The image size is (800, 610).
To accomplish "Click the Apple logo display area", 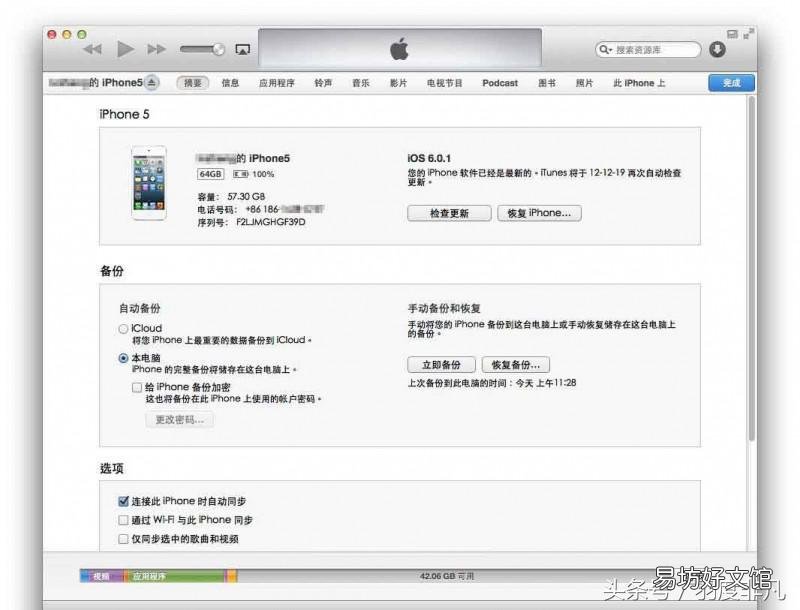I will [x=399, y=48].
